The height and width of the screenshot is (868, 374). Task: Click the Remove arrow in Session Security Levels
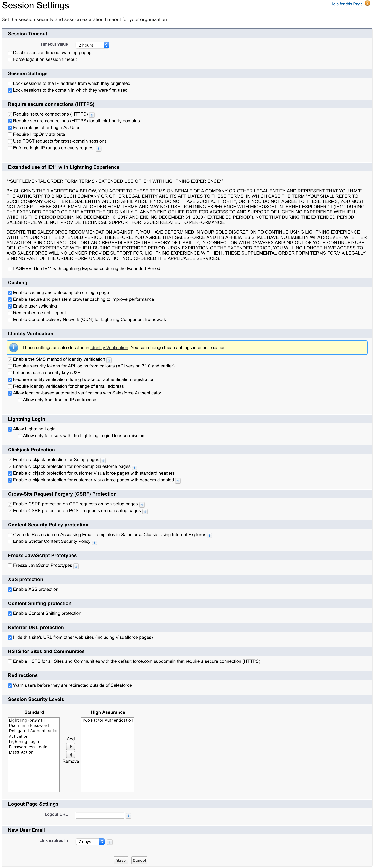point(70,754)
